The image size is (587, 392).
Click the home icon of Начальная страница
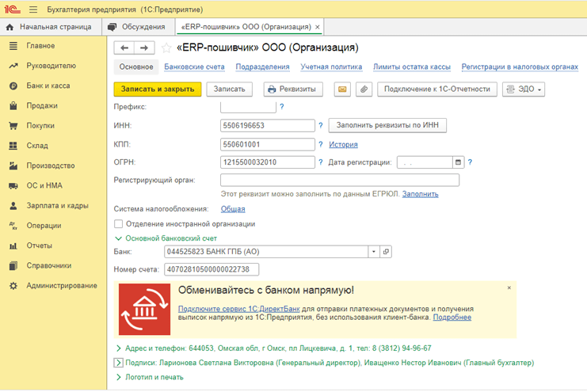[10, 27]
